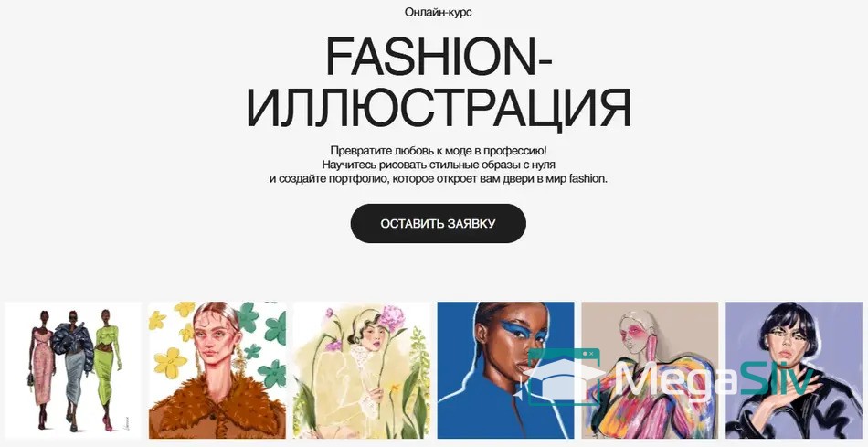View the colorful jacket pink makeup illustration

coord(650,370)
